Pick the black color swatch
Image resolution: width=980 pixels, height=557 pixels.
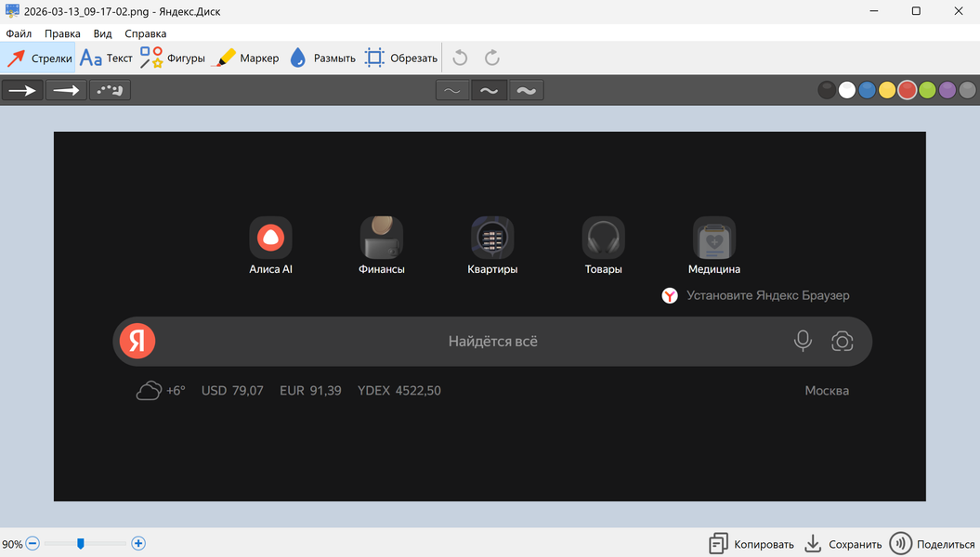827,91
